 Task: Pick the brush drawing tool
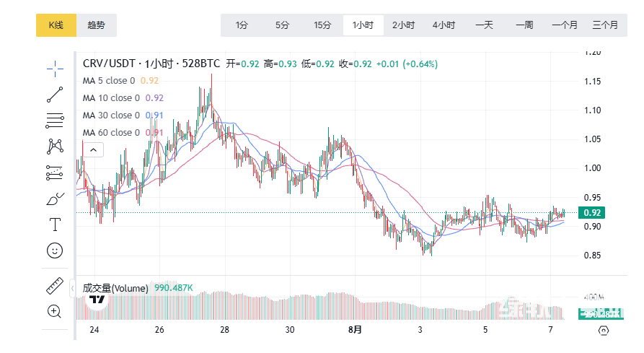(55, 199)
